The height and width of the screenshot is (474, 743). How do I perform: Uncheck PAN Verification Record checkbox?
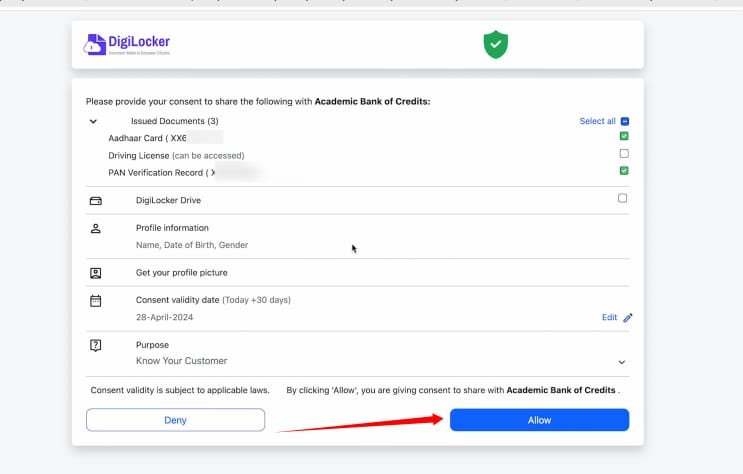624,171
